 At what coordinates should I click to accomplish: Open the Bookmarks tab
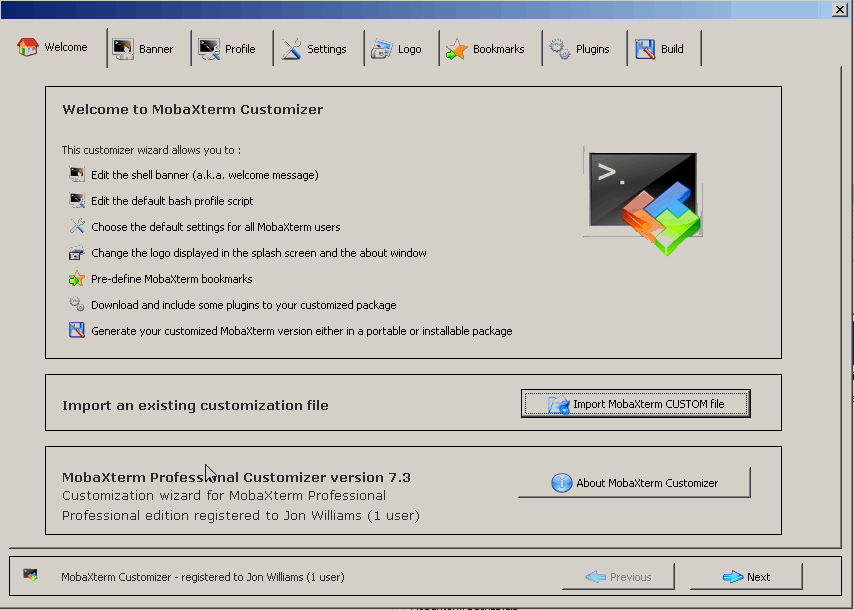(x=485, y=49)
